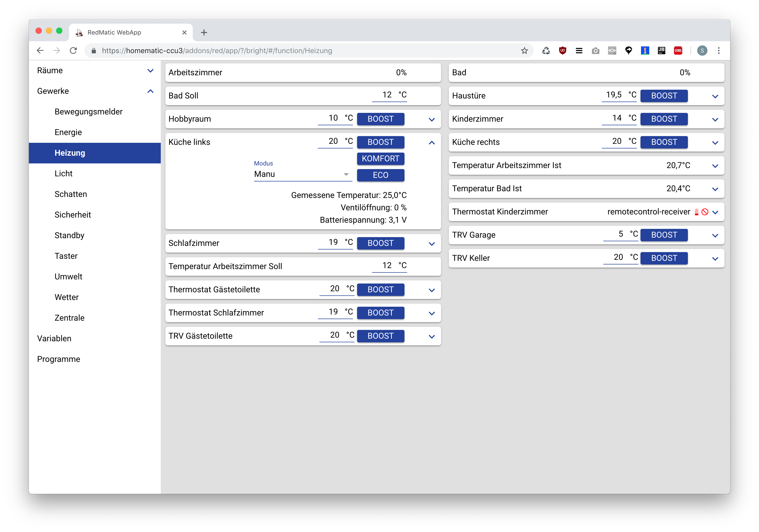Click the red CORS extension icon
The image size is (759, 532).
pos(678,51)
